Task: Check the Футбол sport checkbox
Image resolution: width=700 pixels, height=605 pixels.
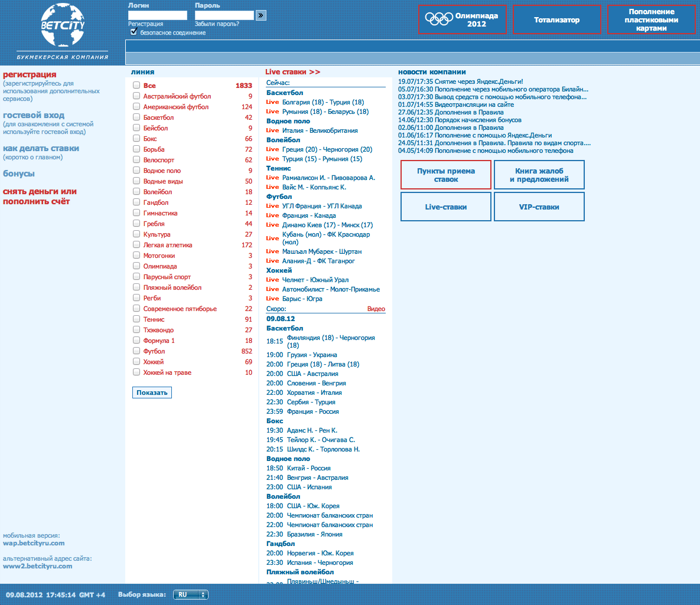Action: pyautogui.click(x=136, y=351)
